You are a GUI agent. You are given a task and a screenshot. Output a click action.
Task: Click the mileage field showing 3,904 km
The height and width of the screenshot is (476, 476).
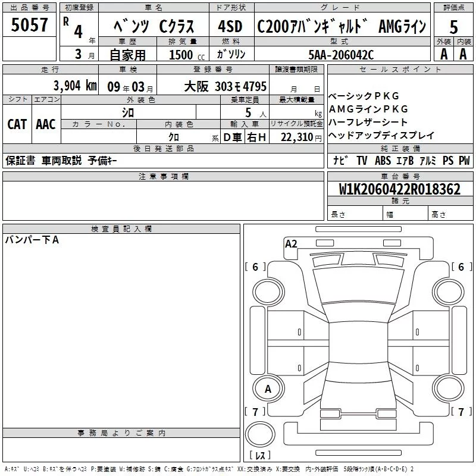[x=74, y=86]
